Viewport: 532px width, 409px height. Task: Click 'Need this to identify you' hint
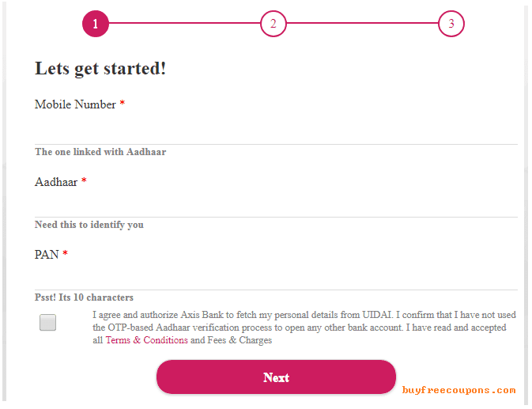(89, 225)
